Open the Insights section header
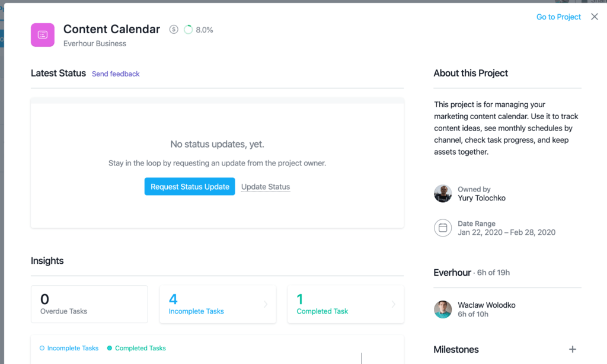607x364 pixels. point(47,260)
